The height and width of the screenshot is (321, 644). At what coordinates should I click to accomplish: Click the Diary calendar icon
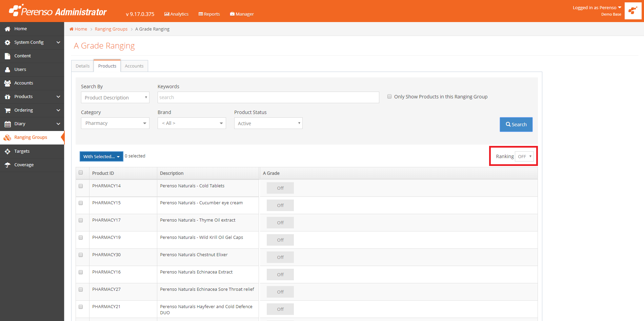[x=7, y=124]
